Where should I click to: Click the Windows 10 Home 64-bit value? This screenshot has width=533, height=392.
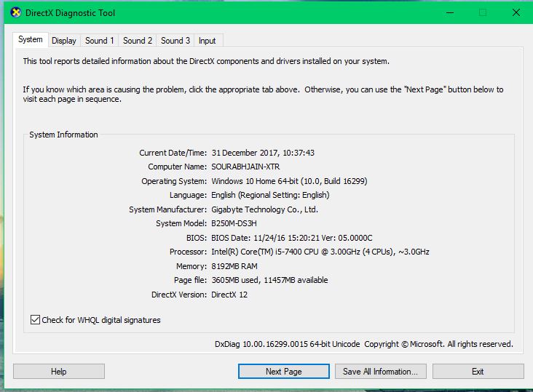289,181
